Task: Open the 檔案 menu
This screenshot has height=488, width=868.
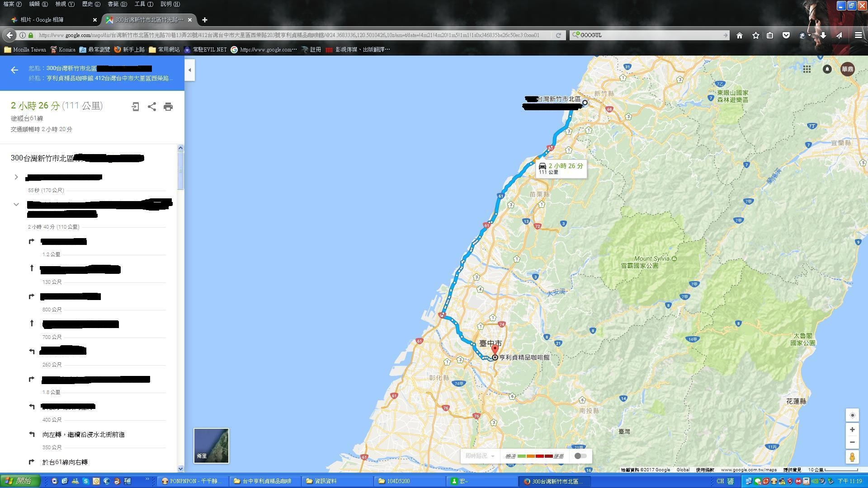Action: point(12,4)
